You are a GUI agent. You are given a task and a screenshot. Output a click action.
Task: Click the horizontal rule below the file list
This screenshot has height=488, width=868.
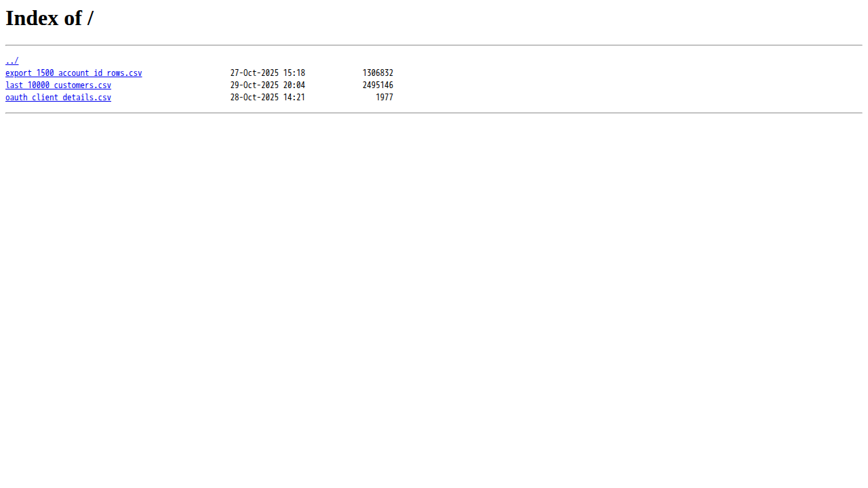coord(434,113)
